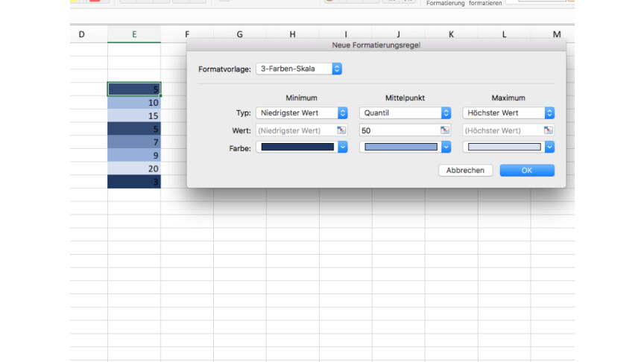Confirm the rule with OK
The image size is (644, 362).
point(527,171)
